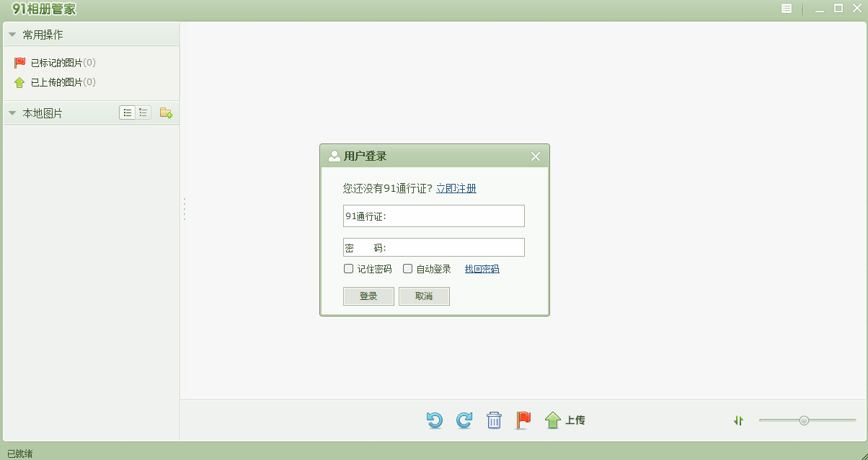Open the main menu icon at top right
The width and height of the screenshot is (868, 460).
[x=787, y=9]
